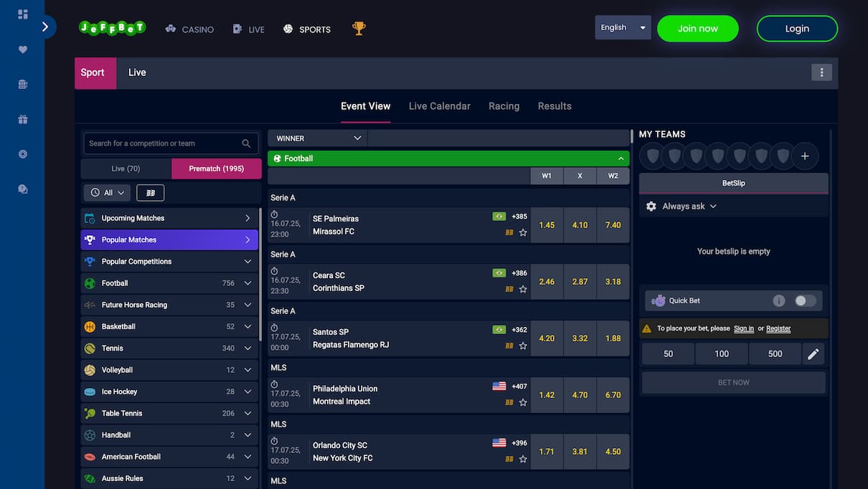Select the 500 stake preset
Image resolution: width=868 pixels, height=489 pixels.
point(775,353)
